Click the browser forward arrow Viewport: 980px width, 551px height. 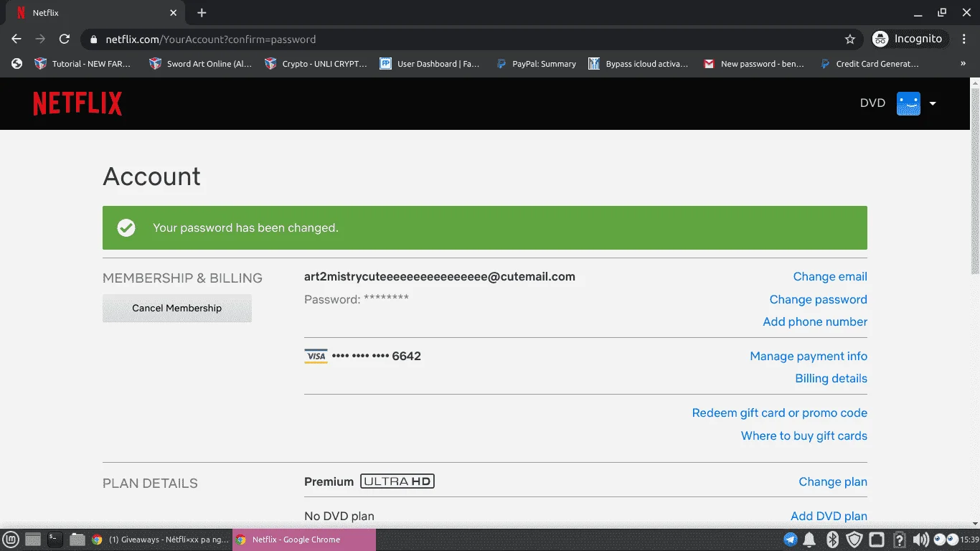pos(40,39)
